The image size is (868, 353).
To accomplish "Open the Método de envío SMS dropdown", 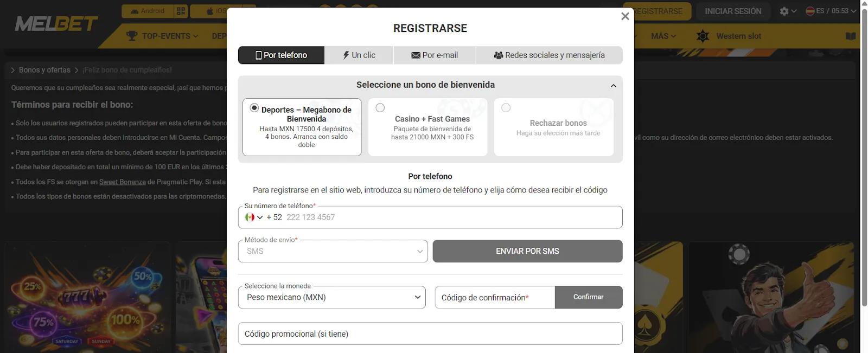I will tap(333, 251).
